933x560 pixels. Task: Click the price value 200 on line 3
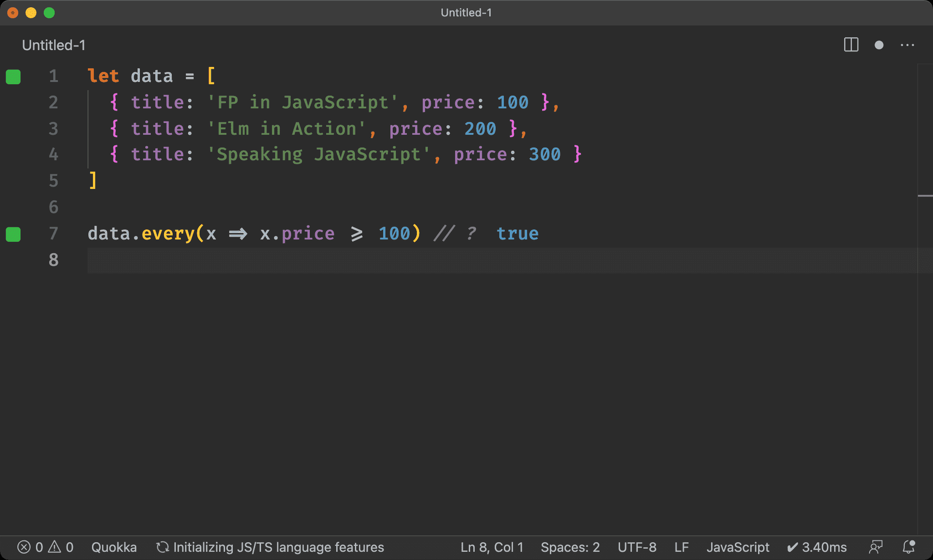tap(480, 129)
